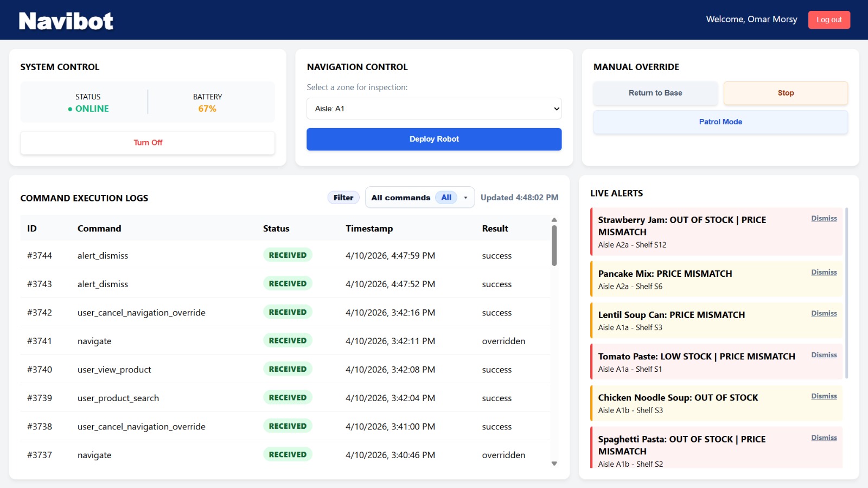Select log ID #3744
The height and width of the screenshot is (488, 868).
(x=40, y=256)
